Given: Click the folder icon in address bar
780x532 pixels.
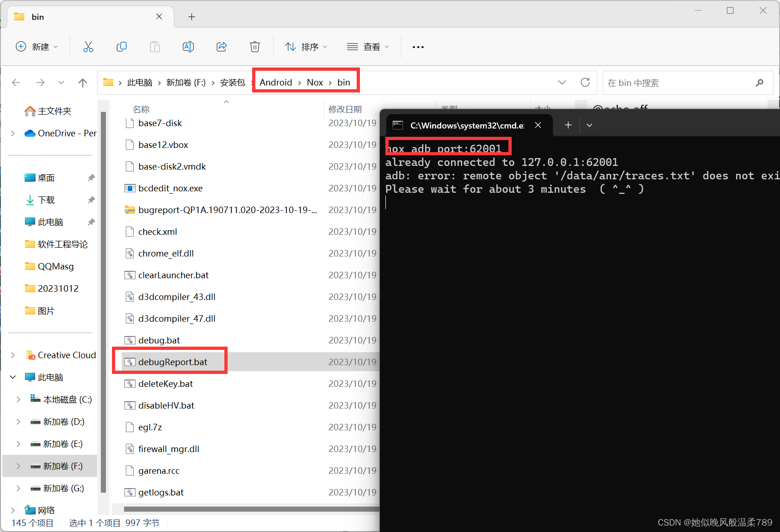Looking at the screenshot, I should pyautogui.click(x=108, y=82).
